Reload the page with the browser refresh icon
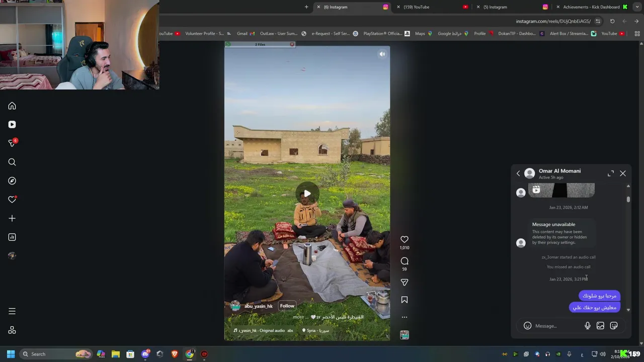 click(612, 21)
